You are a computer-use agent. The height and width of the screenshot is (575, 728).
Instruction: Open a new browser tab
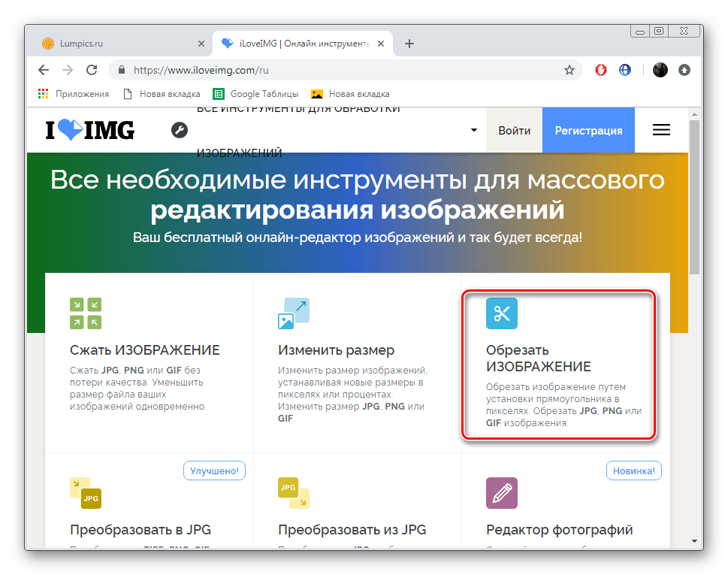(x=409, y=44)
